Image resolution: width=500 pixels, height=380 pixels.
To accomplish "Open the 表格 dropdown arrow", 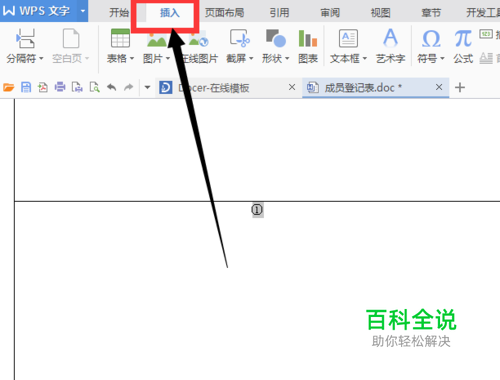I will (x=132, y=59).
